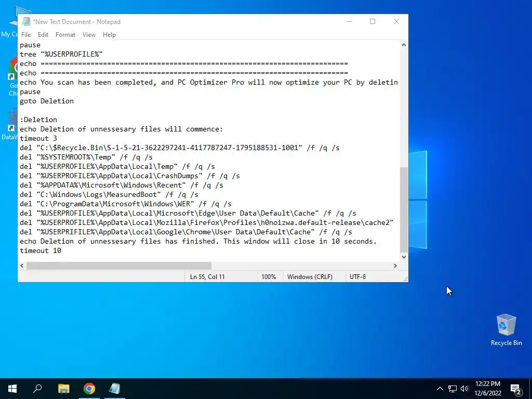Click the line 'goto Deletion'
Screen dimensions: 532x399
[46, 101]
